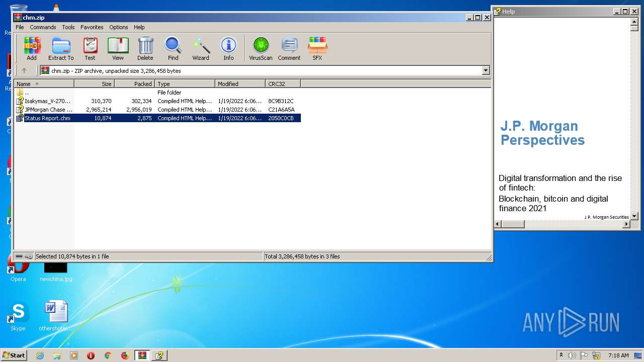Click the Add archive toolbar icon
This screenshot has width=644, height=362.
point(32,49)
